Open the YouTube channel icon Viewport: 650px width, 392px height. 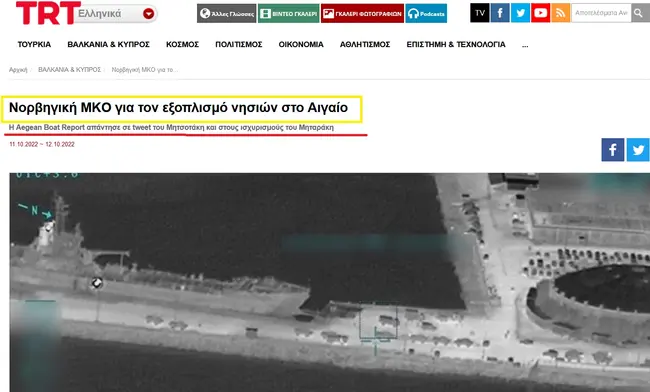[540, 13]
